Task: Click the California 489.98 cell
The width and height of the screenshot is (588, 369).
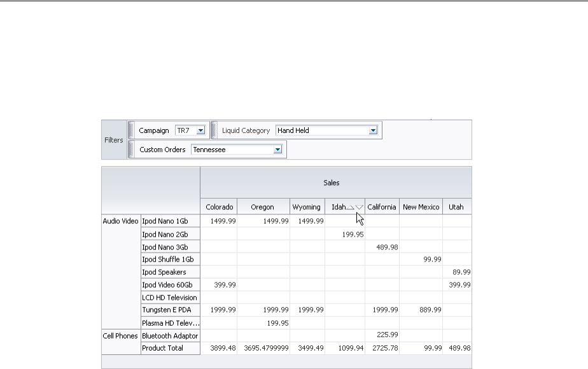Action: (382, 247)
